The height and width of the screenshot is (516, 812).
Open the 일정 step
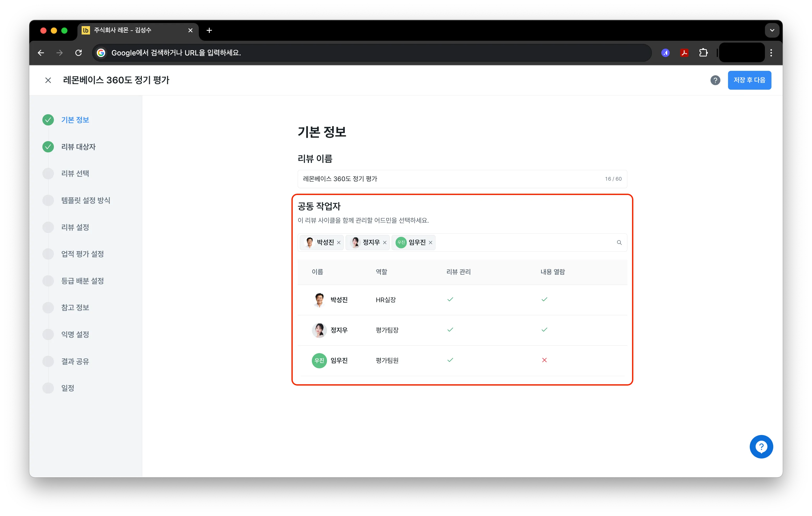[x=67, y=388]
